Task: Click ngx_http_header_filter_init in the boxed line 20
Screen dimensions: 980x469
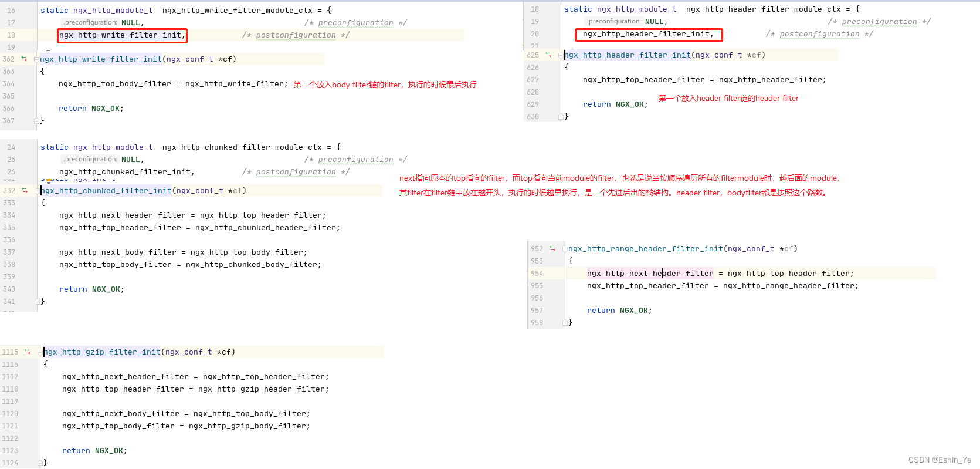Action: pos(646,34)
